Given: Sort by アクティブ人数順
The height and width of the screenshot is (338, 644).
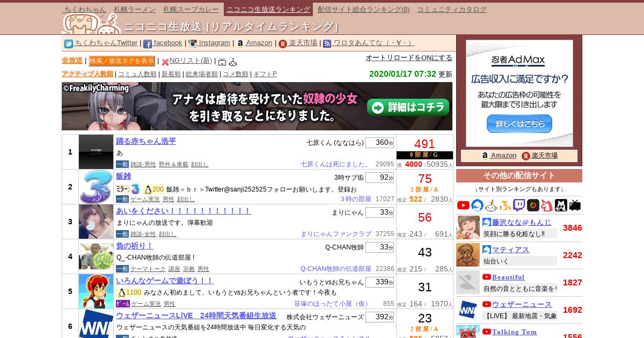Looking at the screenshot, I should pos(87,74).
